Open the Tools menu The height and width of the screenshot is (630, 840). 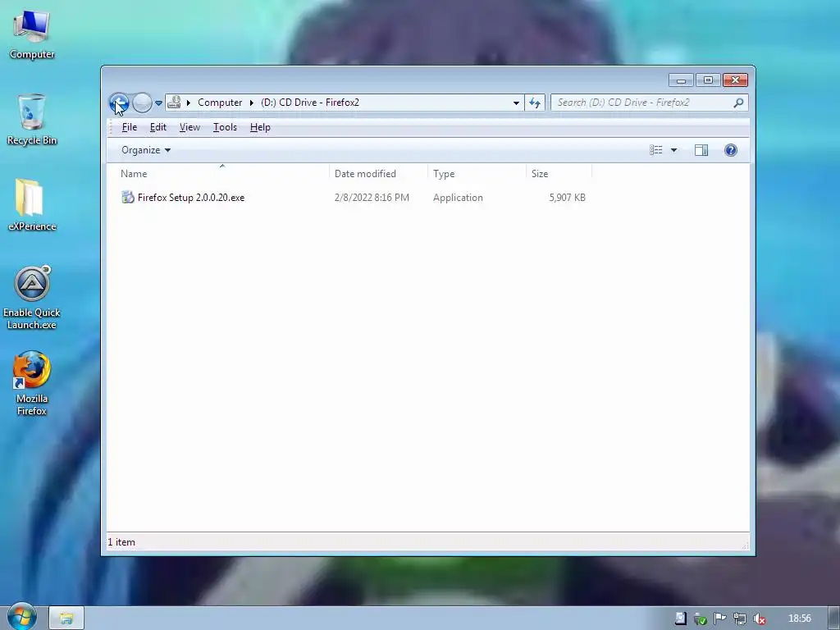(225, 127)
